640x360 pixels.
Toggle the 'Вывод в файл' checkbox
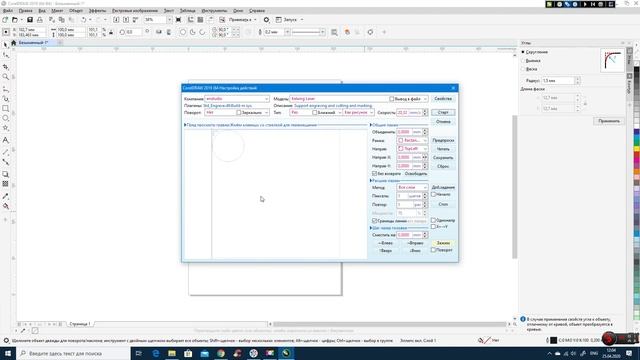click(392, 99)
